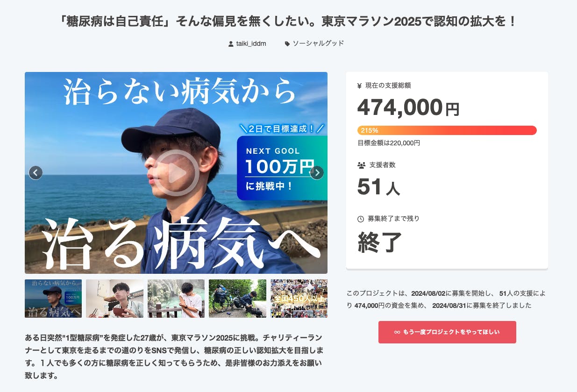Click the tag icon beside ソーシャルグッド
577x392 pixels.
[287, 44]
